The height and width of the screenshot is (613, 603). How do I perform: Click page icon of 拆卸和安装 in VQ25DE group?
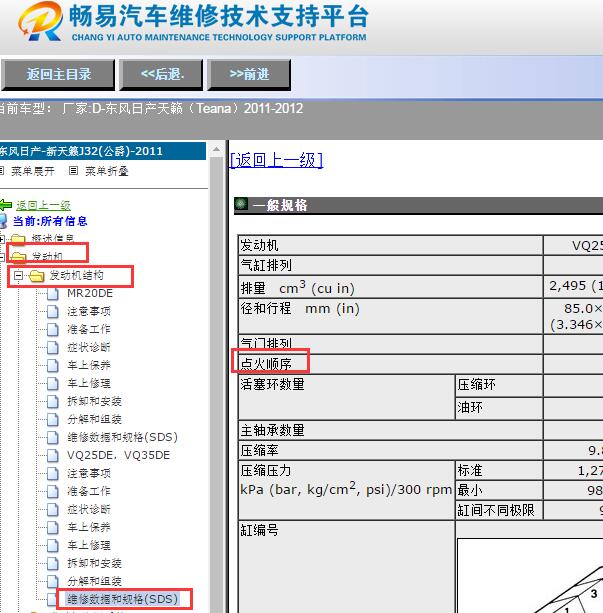[53, 563]
